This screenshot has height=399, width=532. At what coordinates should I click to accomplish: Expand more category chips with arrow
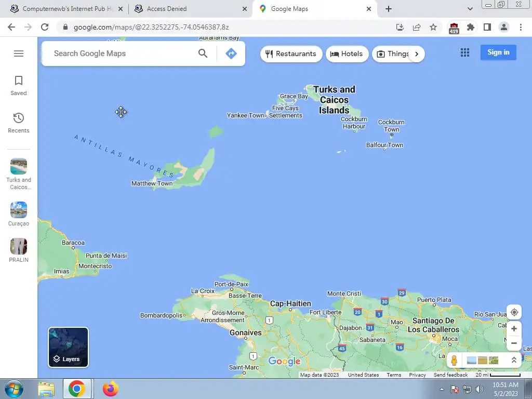click(x=417, y=54)
